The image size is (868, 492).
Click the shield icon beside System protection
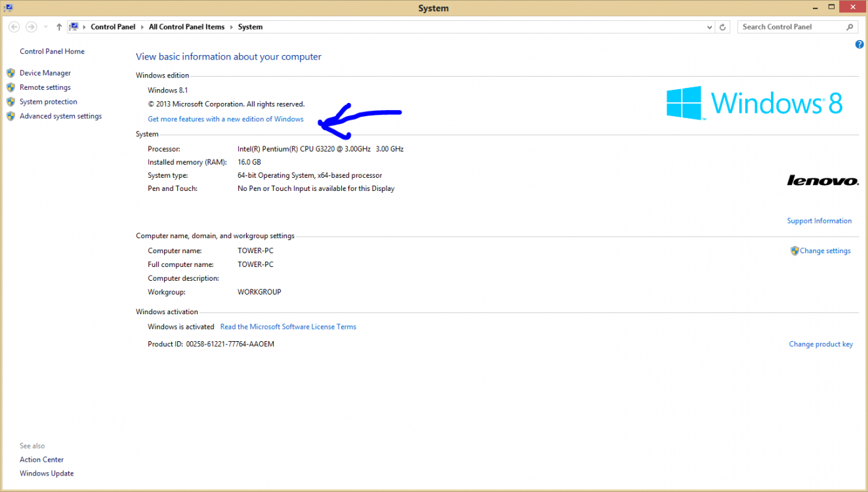(10, 102)
